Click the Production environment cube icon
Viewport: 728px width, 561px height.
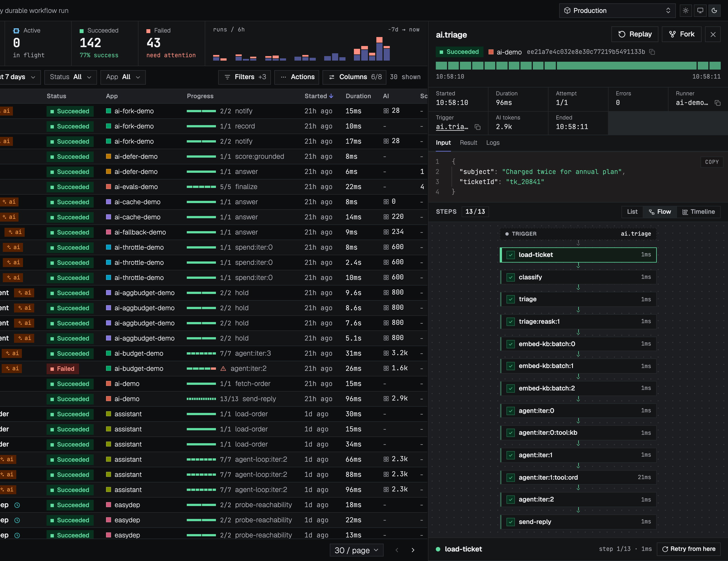(567, 11)
